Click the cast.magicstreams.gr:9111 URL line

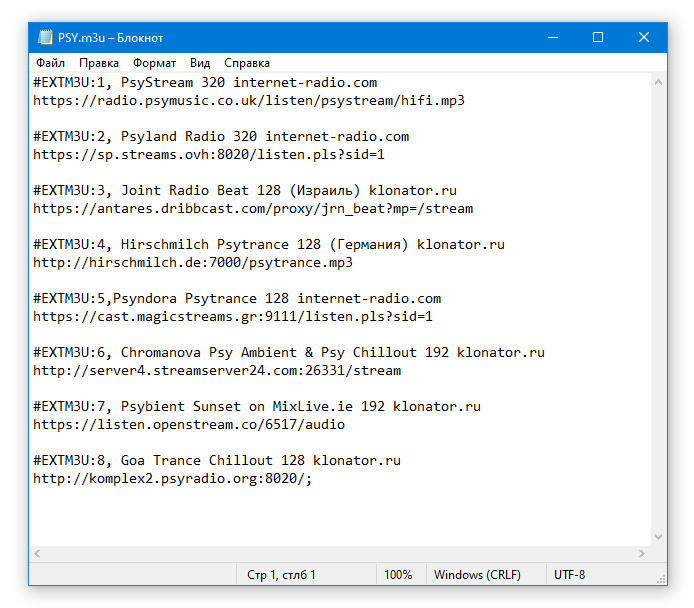pyautogui.click(x=233, y=316)
